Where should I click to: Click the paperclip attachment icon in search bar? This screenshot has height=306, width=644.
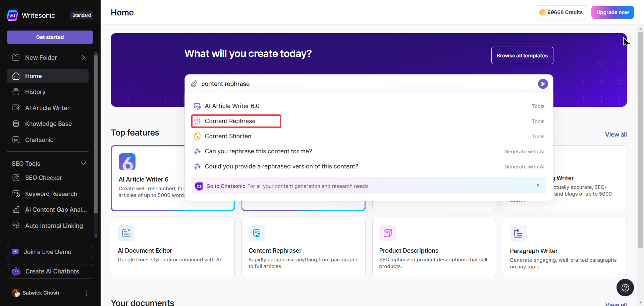click(194, 84)
